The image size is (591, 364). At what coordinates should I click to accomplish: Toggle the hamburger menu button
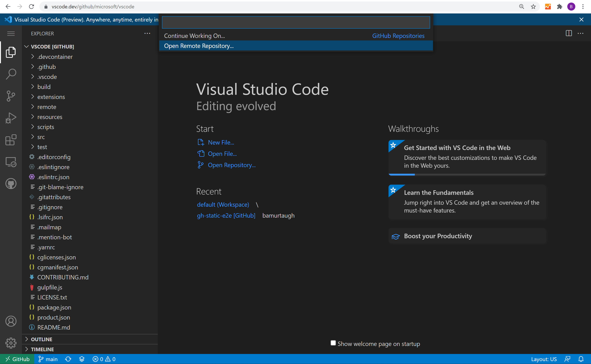tap(11, 34)
